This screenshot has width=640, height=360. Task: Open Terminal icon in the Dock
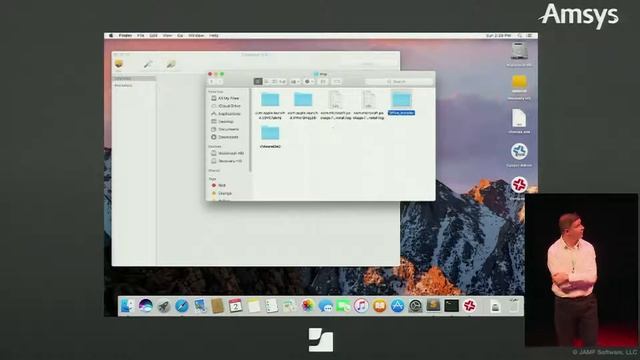tap(451, 306)
